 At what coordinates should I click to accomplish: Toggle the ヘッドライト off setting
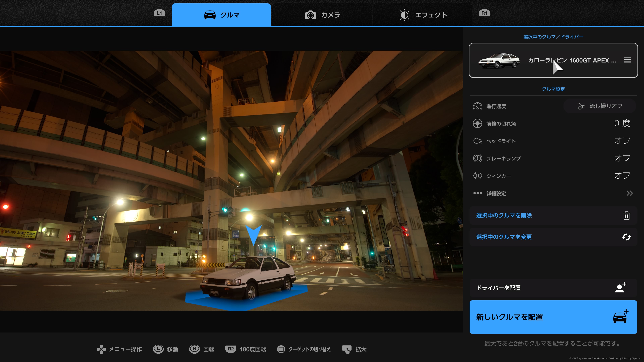[622, 141]
